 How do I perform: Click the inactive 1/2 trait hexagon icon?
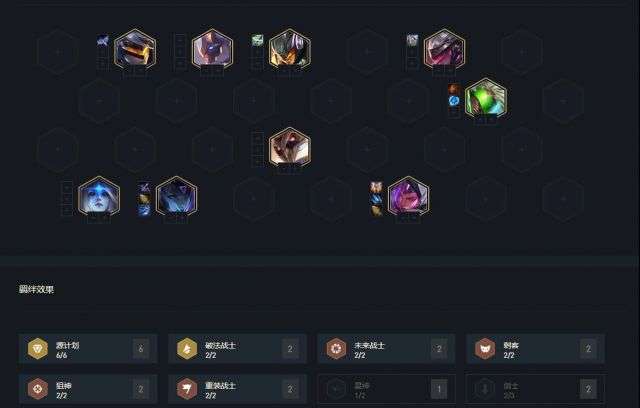pyautogui.click(x=336, y=389)
